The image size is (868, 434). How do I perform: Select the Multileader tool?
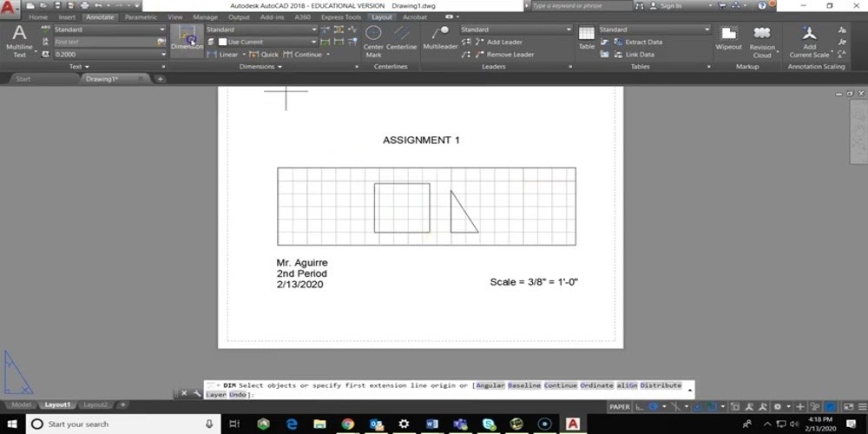click(x=440, y=37)
